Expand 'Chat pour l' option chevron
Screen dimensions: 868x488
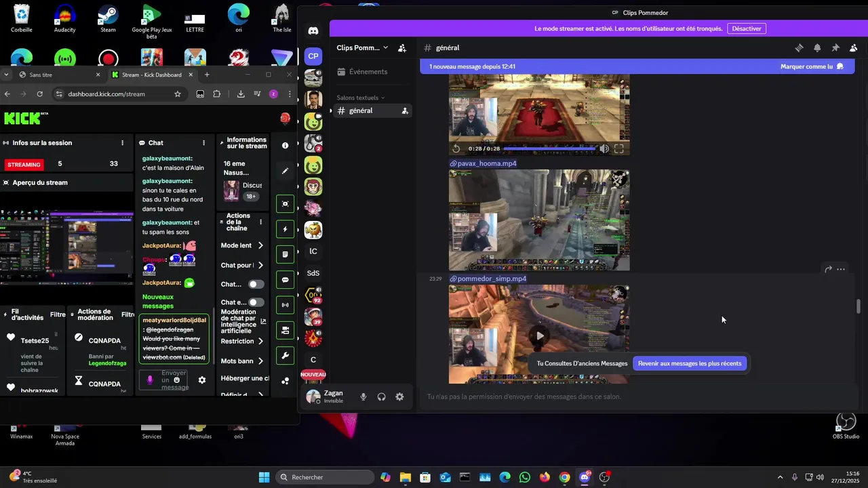[x=260, y=265]
